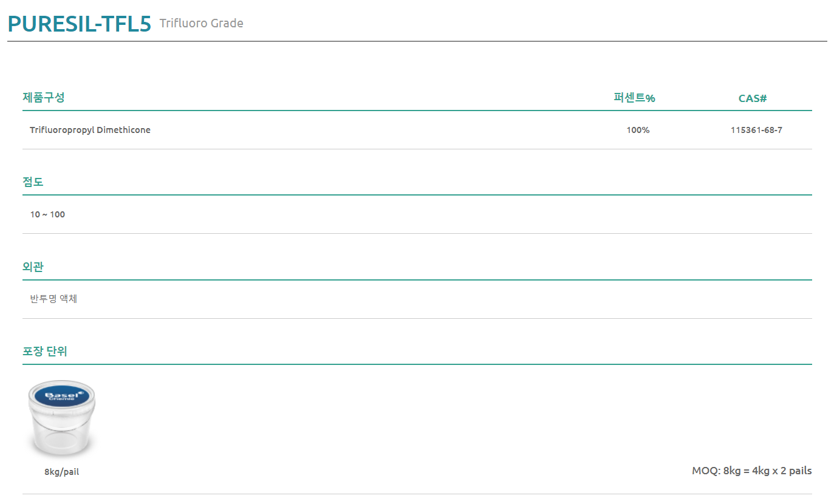Click the 퍼센트% column header

tap(634, 98)
